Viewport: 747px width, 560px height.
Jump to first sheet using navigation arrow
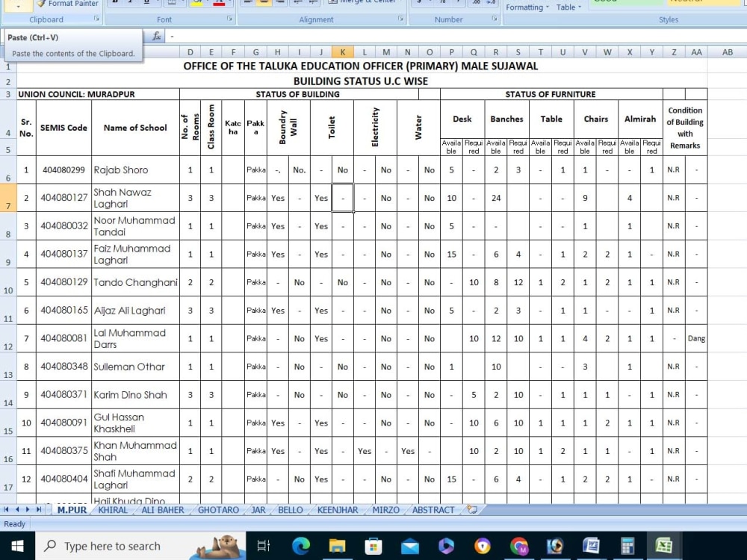click(6, 509)
